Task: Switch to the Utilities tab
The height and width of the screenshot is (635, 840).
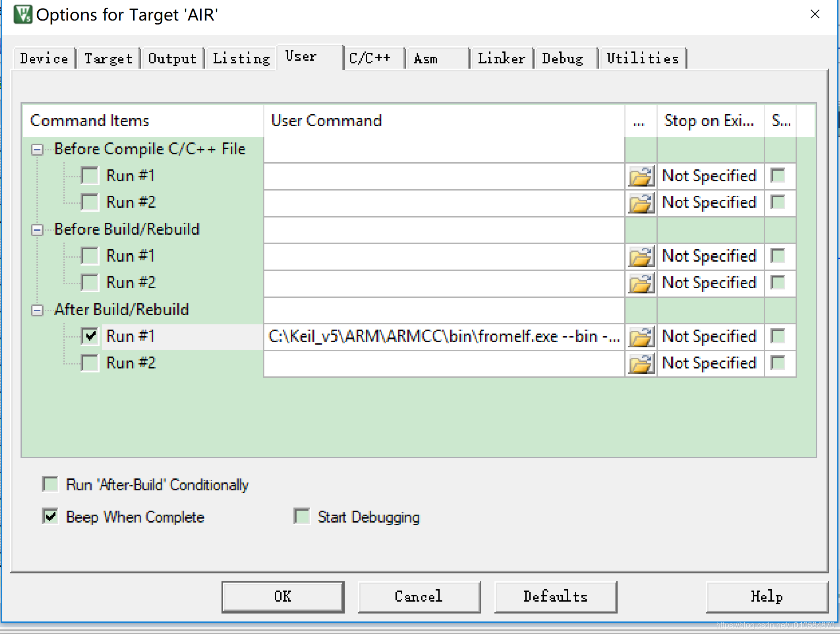Action: coord(643,59)
